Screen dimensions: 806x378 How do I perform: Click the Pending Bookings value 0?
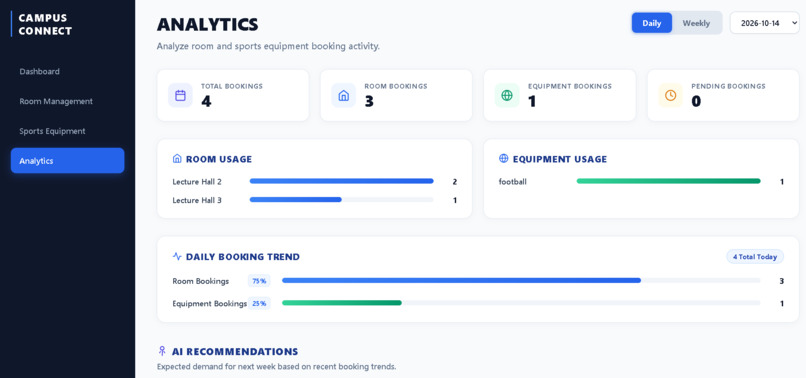696,101
